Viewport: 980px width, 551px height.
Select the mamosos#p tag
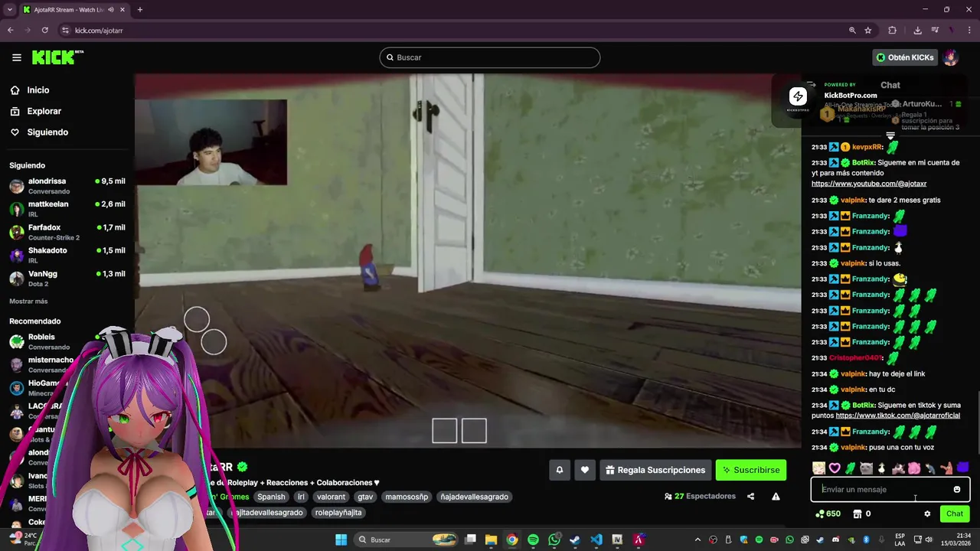[x=407, y=497]
